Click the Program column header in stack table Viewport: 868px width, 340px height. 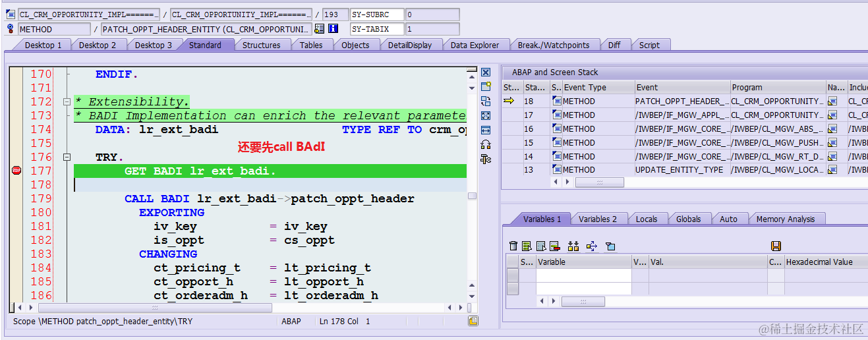pos(778,87)
